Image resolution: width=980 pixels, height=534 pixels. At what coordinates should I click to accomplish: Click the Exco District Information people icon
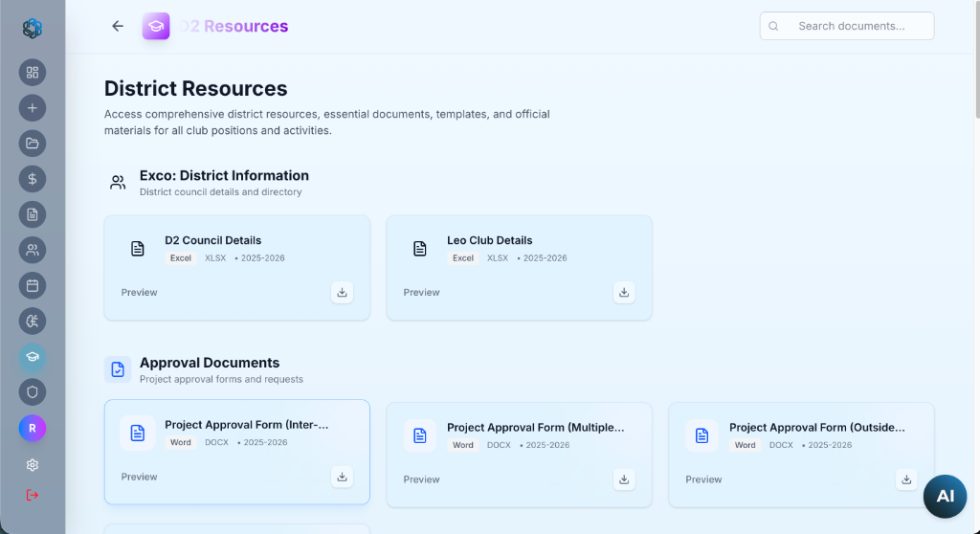click(x=118, y=183)
